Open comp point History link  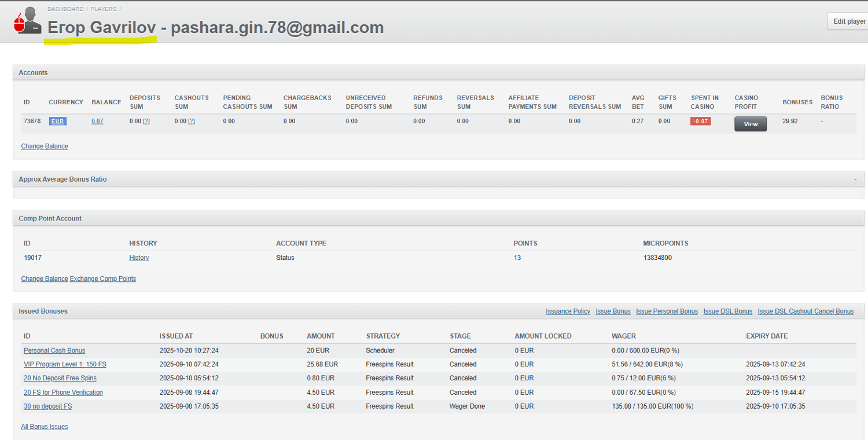click(x=139, y=258)
